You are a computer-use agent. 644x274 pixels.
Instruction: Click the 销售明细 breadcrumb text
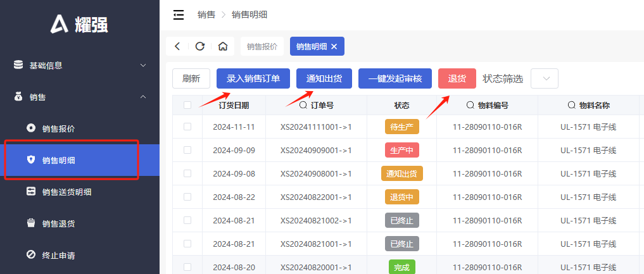coord(249,15)
